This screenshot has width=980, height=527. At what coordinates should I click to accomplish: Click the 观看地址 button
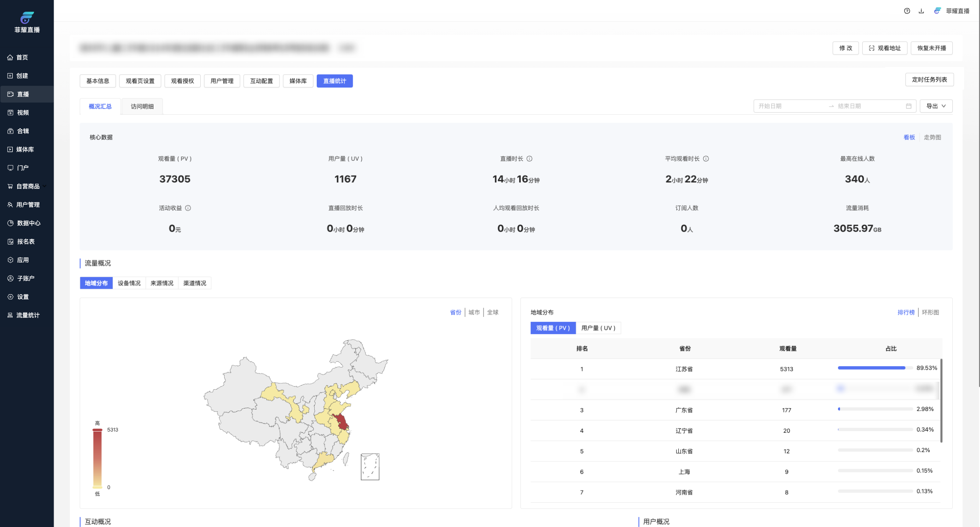coord(884,48)
